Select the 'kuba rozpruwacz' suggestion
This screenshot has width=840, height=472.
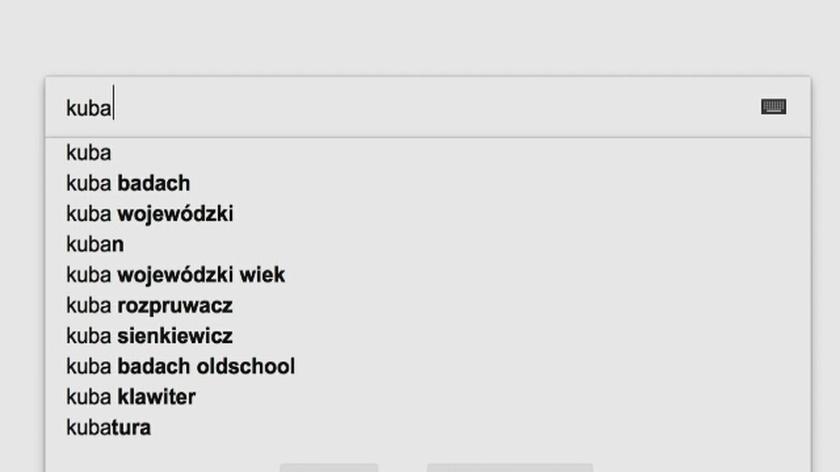click(149, 305)
